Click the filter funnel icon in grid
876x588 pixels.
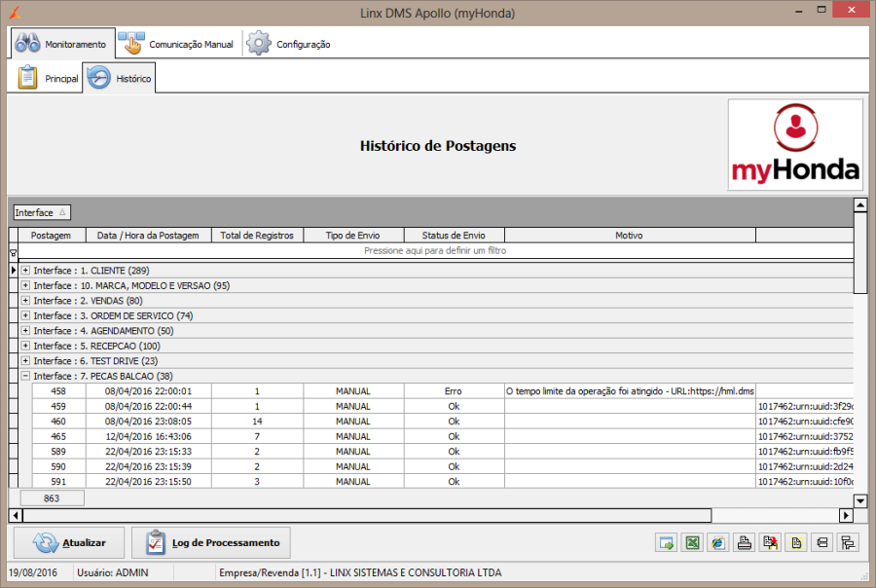point(13,252)
